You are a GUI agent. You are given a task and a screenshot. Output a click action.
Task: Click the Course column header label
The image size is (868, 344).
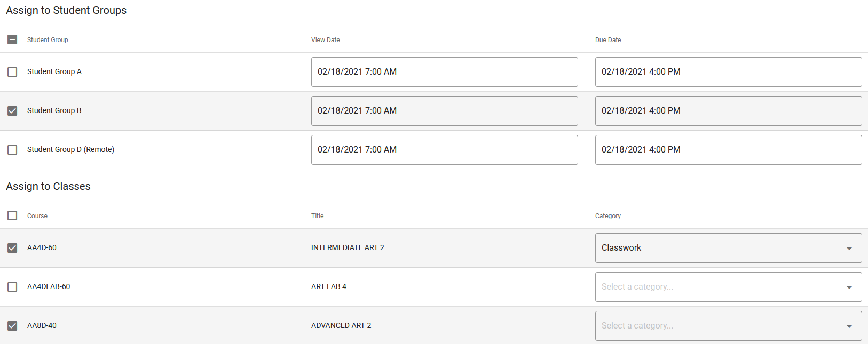tap(37, 216)
